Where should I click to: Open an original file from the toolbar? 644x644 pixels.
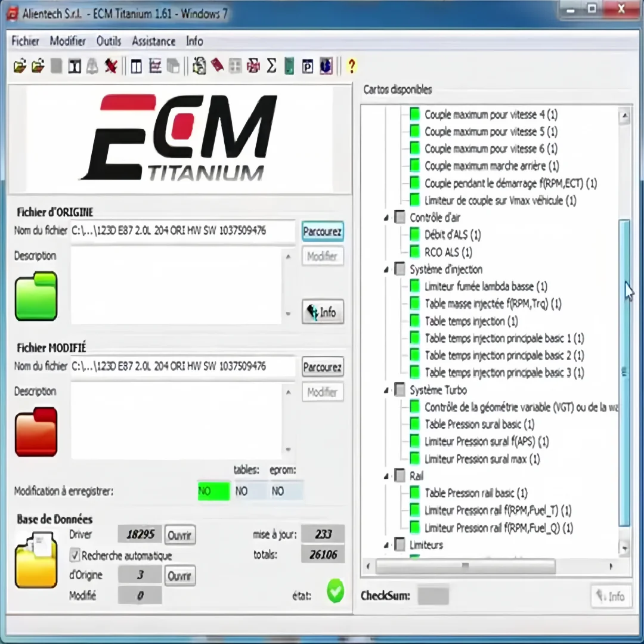[x=20, y=66]
